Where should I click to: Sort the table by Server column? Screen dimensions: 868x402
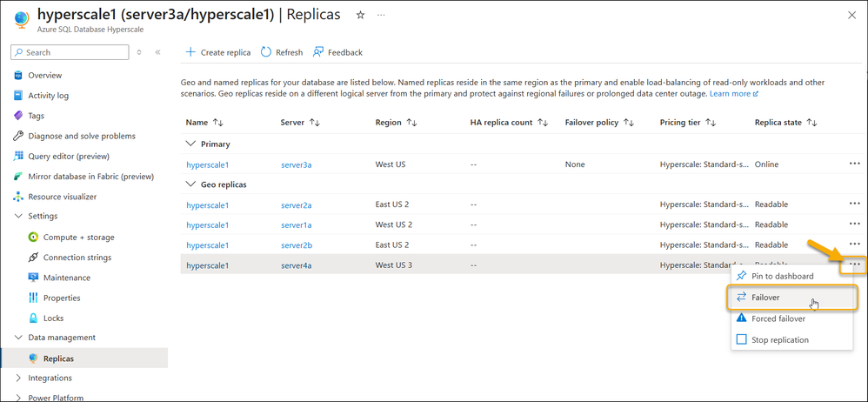pyautogui.click(x=300, y=123)
